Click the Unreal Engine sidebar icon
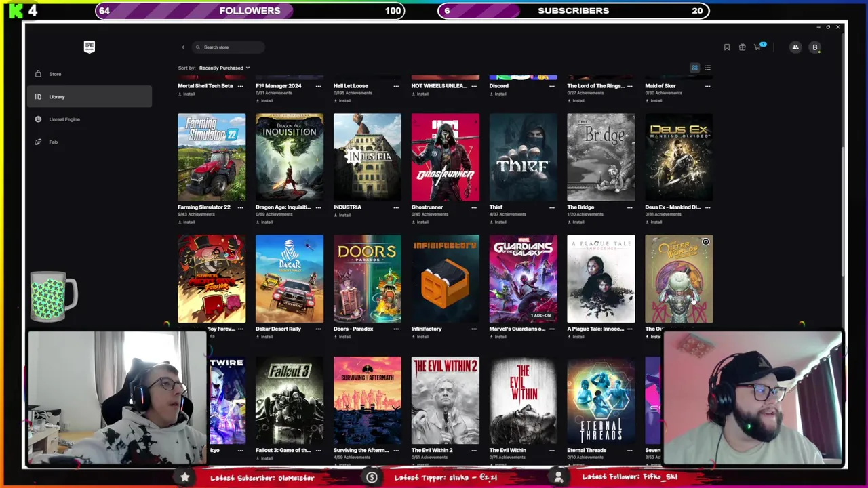 pos(38,119)
